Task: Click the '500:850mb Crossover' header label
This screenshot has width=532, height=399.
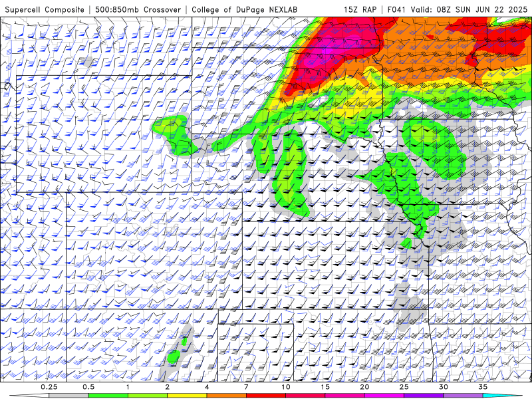Action: click(x=138, y=9)
